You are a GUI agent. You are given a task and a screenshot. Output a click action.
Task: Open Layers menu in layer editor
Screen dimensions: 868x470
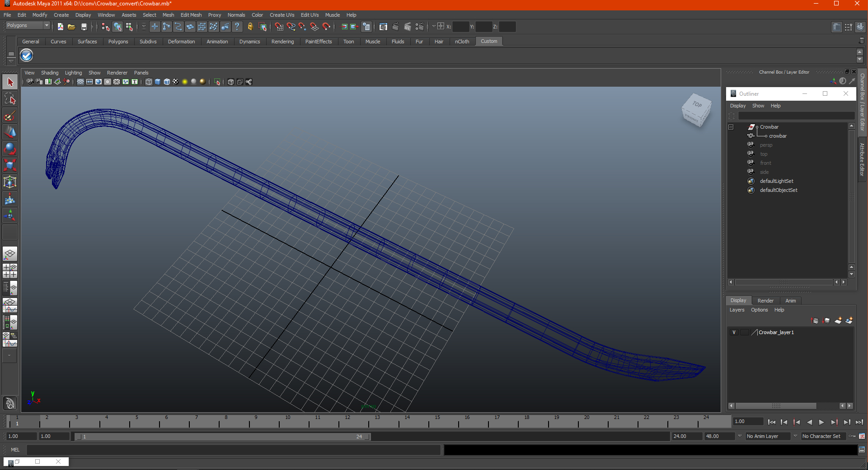737,310
